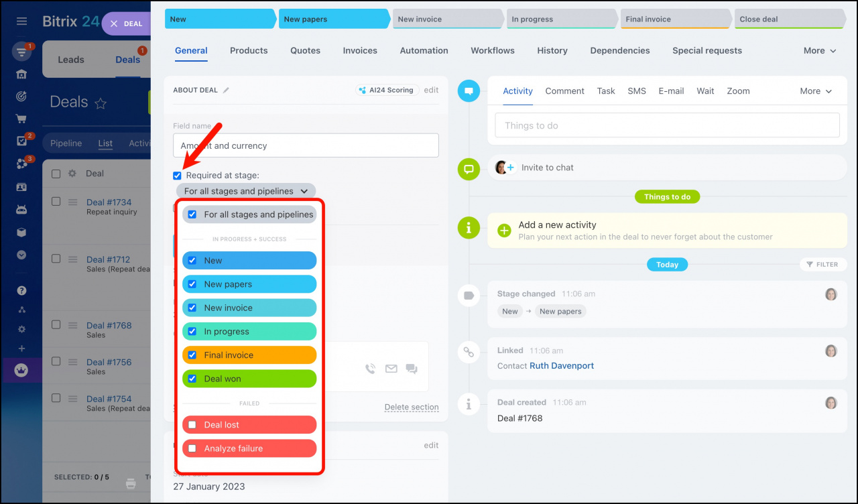Screen dimensions: 858x504
Task: Open the box inventory sidebar icon
Action: [21, 233]
